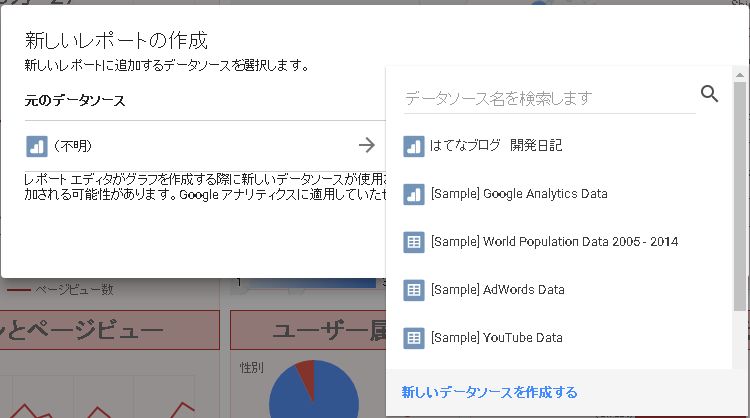Click the analytics icon beside (不明)

click(x=37, y=146)
